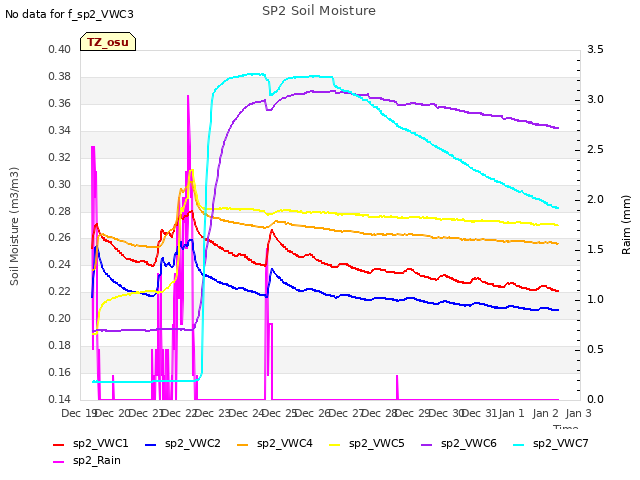Click the 0.32 left axis tick label

point(60,157)
